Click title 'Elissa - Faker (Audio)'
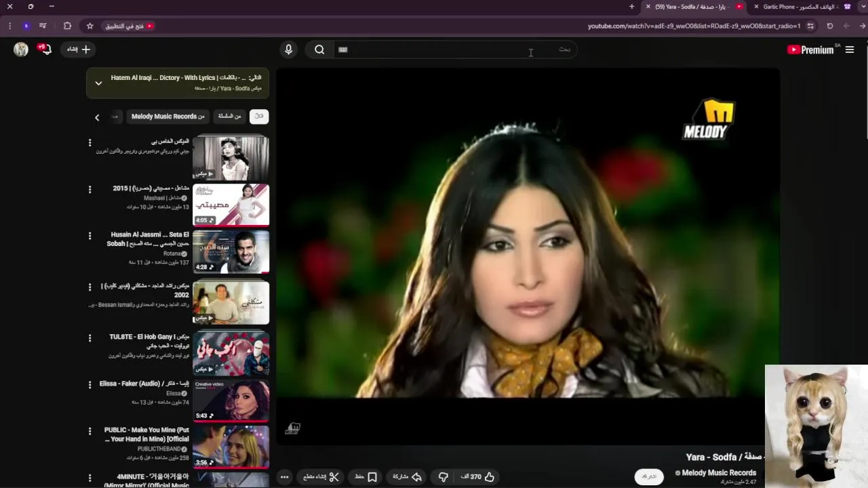The image size is (868, 488). 144,384
